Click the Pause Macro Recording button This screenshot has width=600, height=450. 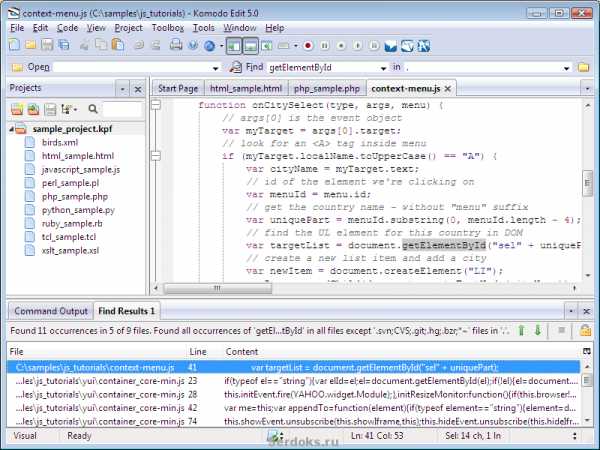(324, 46)
